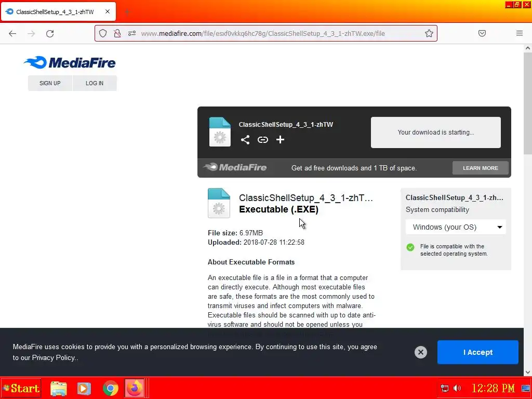Click the show desktop icon in tray

pos(526,389)
